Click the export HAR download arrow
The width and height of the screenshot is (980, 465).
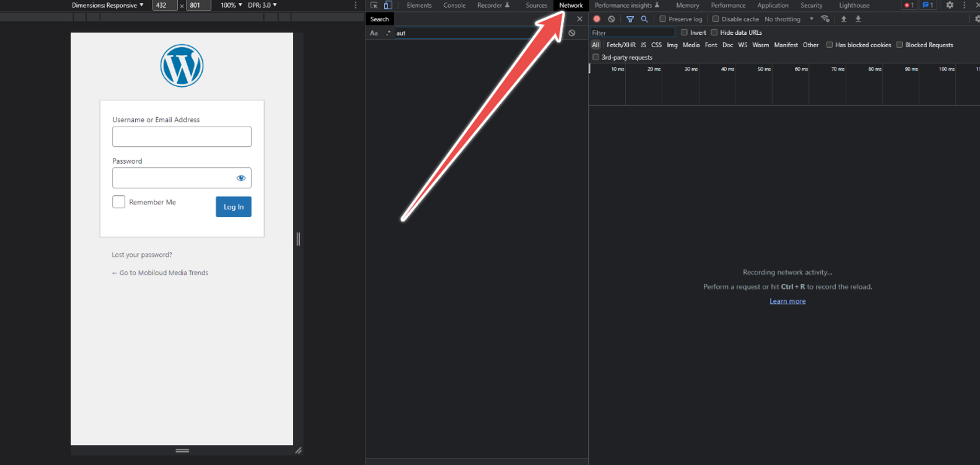click(x=858, y=19)
